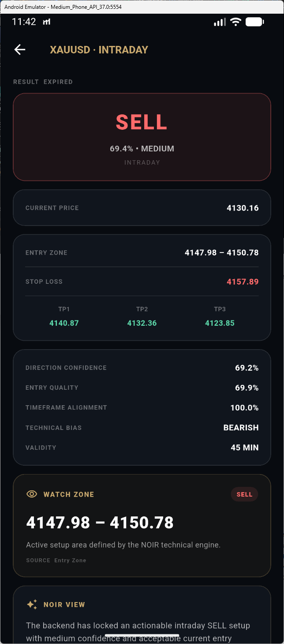Image resolution: width=284 pixels, height=644 pixels.
Task: Click the Entry Zone row
Action: pyautogui.click(x=142, y=253)
